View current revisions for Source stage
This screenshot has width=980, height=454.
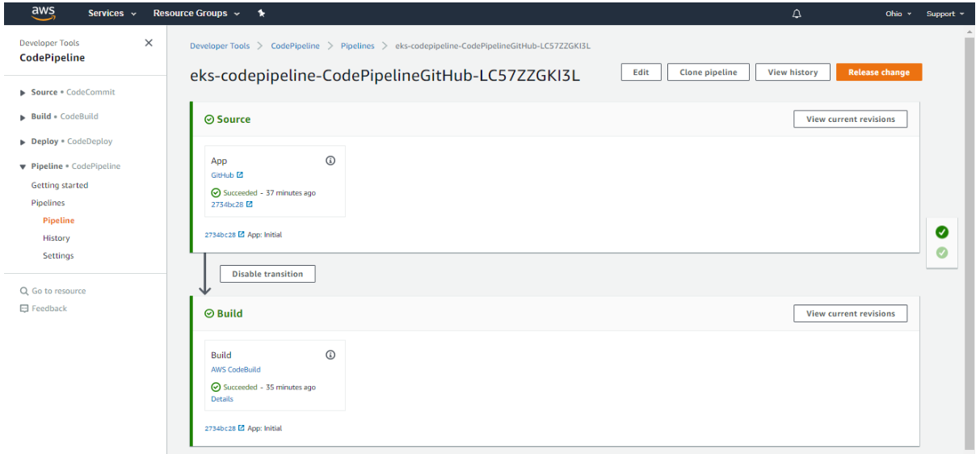click(851, 119)
